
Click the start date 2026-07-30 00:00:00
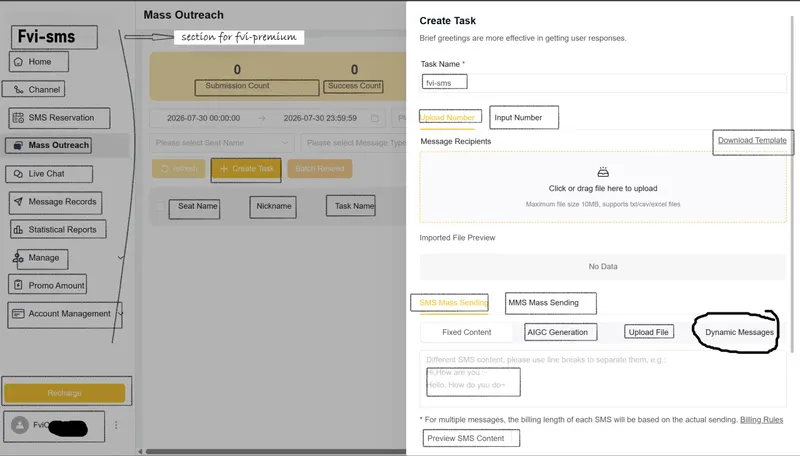204,118
